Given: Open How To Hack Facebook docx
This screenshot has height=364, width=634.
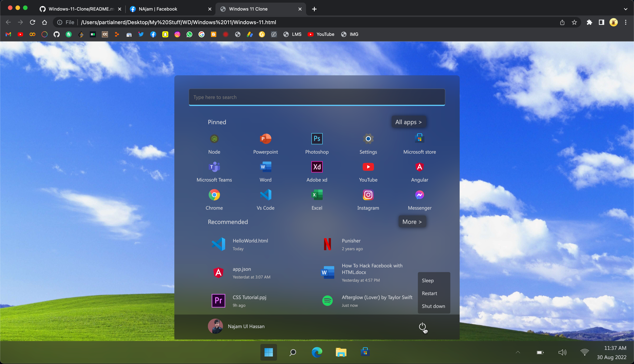Looking at the screenshot, I should coord(362,273).
